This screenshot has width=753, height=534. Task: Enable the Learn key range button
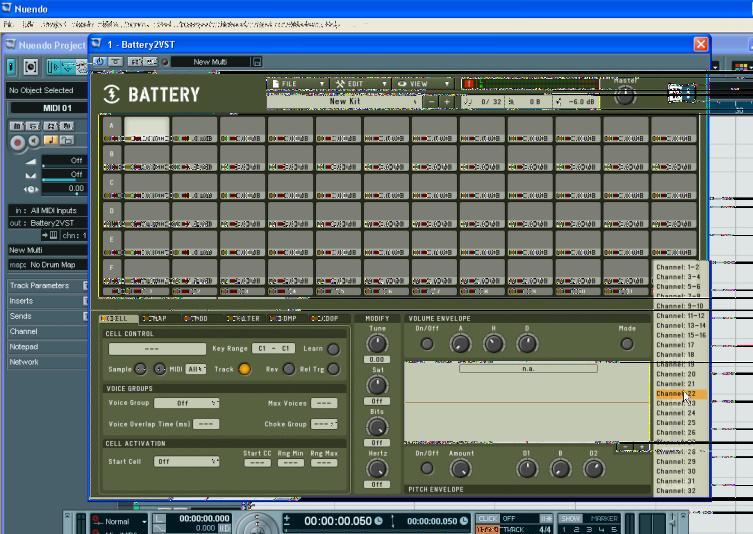point(333,349)
